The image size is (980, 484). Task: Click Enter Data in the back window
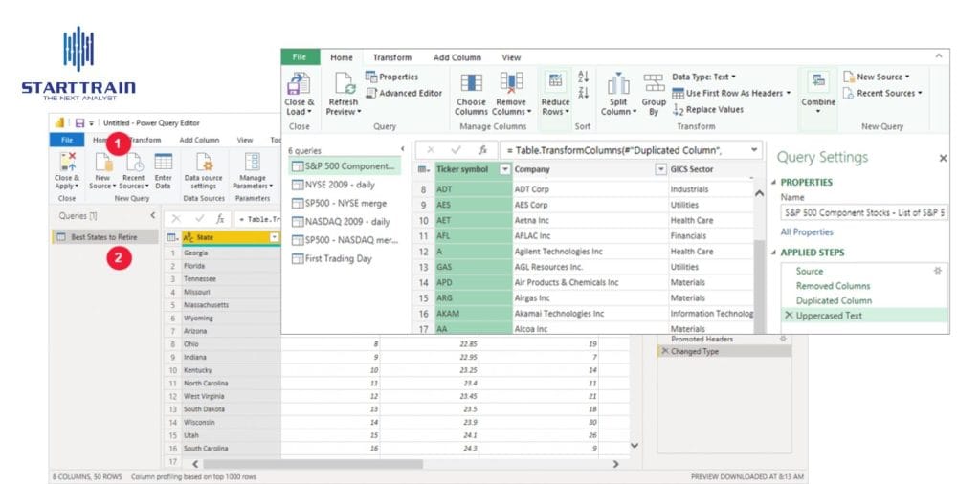pos(163,170)
